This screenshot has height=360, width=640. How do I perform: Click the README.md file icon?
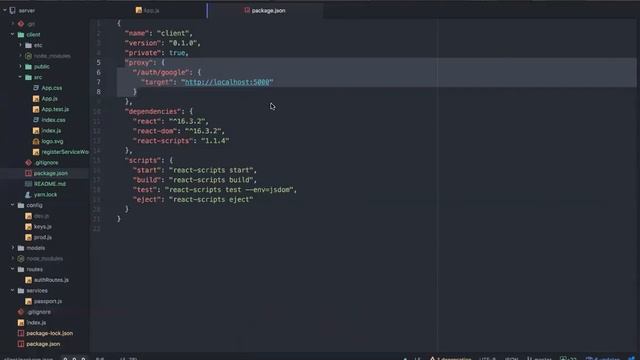coord(28,184)
